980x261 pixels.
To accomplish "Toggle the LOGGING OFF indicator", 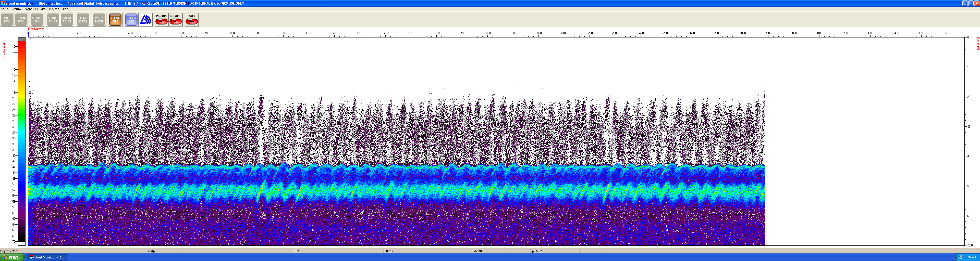I will (x=175, y=20).
